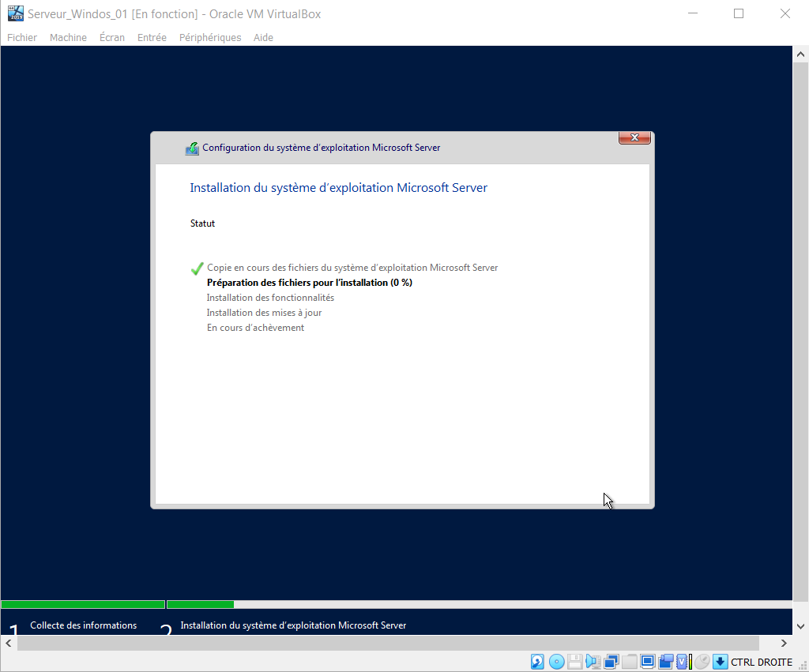Click the display monitor status icon
Screen dimensions: 809x672
tap(648, 661)
